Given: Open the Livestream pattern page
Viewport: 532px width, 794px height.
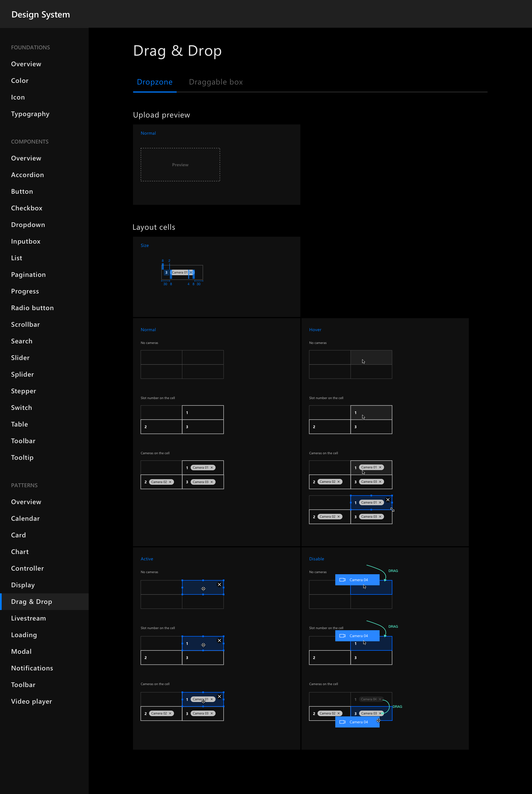Looking at the screenshot, I should pos(29,618).
